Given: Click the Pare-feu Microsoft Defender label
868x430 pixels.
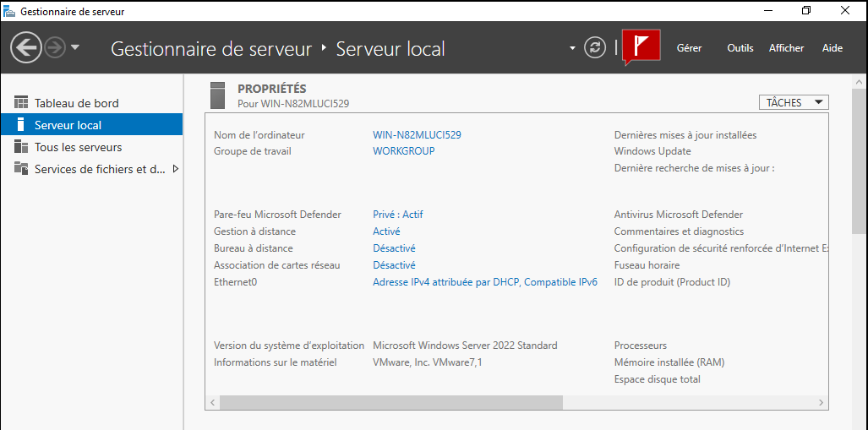Looking at the screenshot, I should coord(277,215).
